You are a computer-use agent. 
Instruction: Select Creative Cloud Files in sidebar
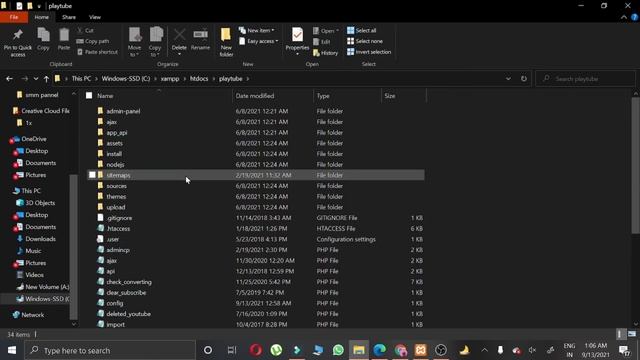pos(45,111)
